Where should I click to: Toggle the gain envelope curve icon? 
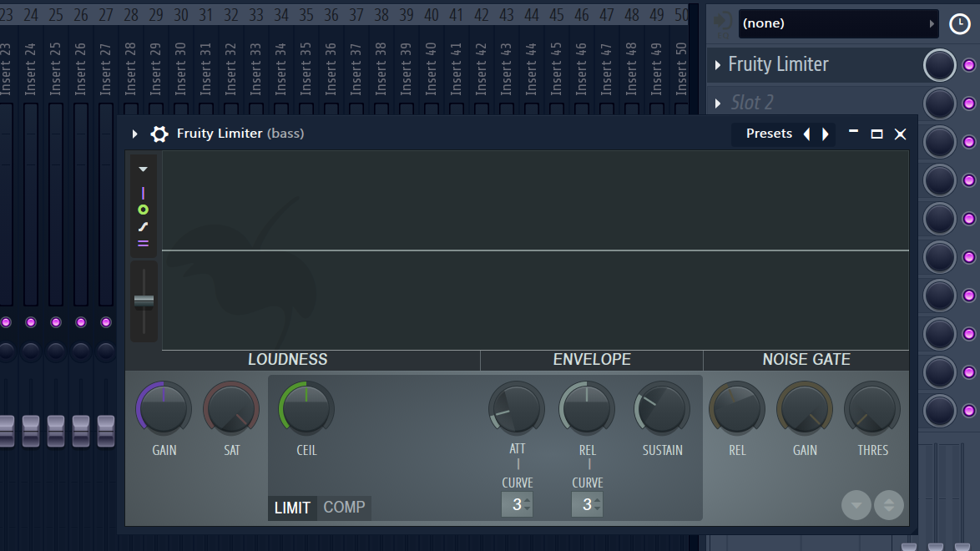pyautogui.click(x=143, y=227)
